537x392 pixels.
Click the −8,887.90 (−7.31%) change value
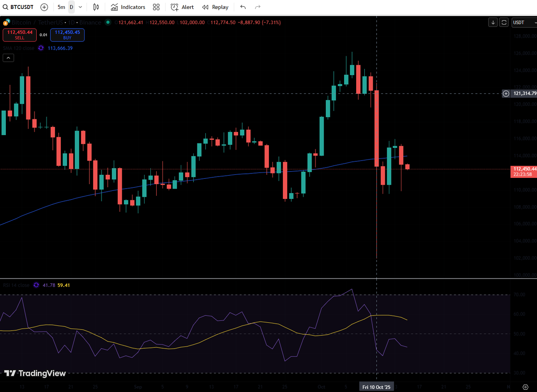pos(259,22)
